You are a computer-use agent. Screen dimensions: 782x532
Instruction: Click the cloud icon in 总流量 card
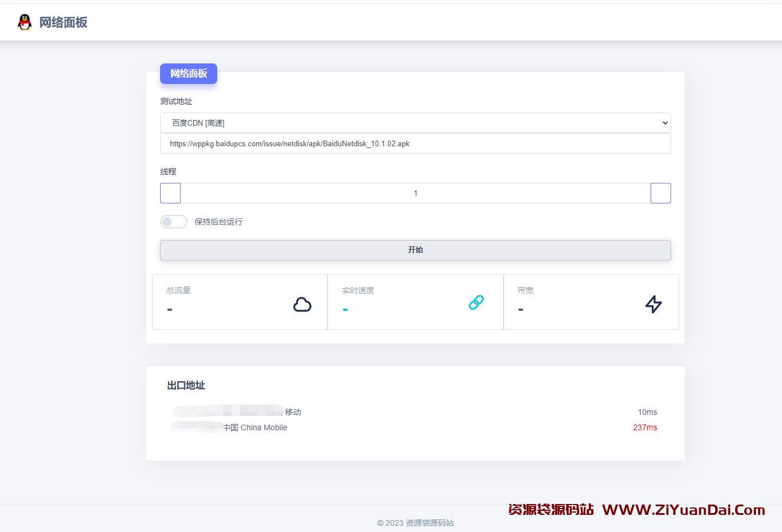302,305
